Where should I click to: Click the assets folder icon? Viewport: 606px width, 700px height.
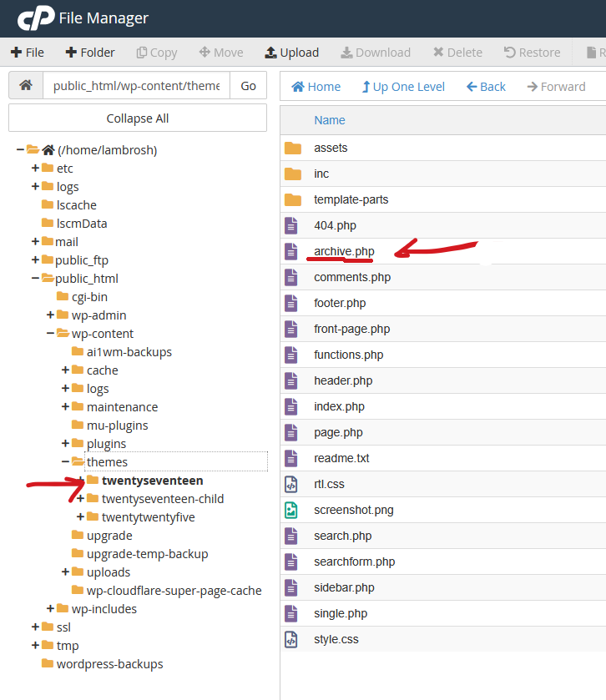click(292, 148)
